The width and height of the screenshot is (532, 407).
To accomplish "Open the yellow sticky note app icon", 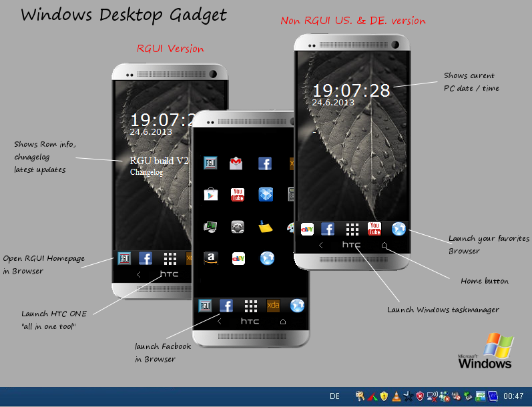I will tap(265, 227).
